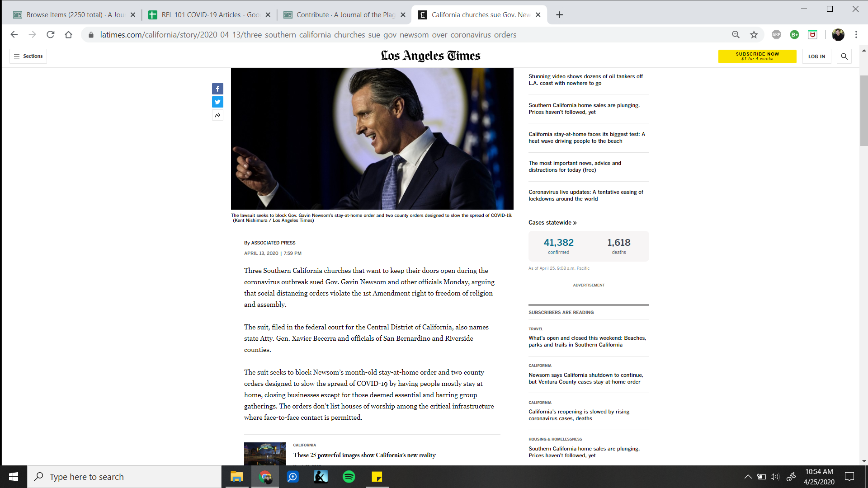
Task: Open the LA Times search magnifier
Action: pos(844,56)
